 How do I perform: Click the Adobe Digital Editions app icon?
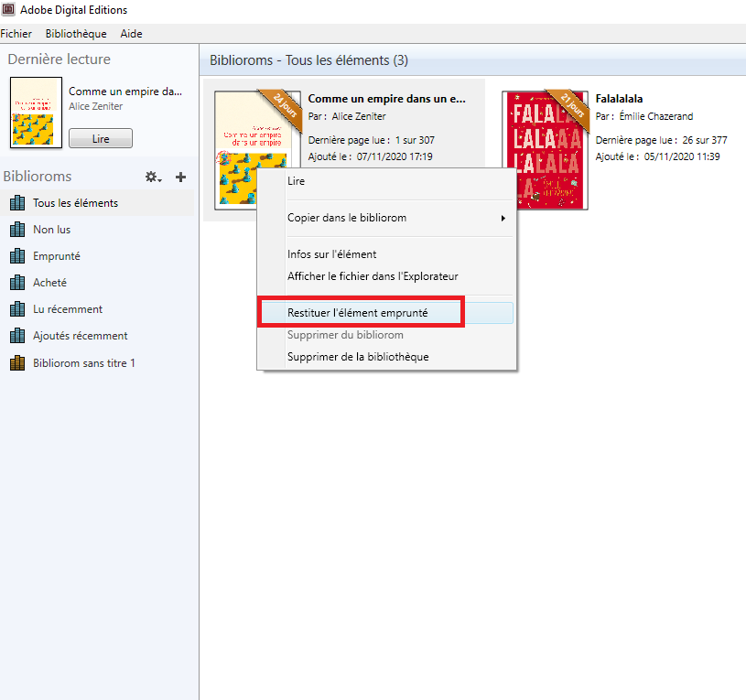click(x=8, y=9)
